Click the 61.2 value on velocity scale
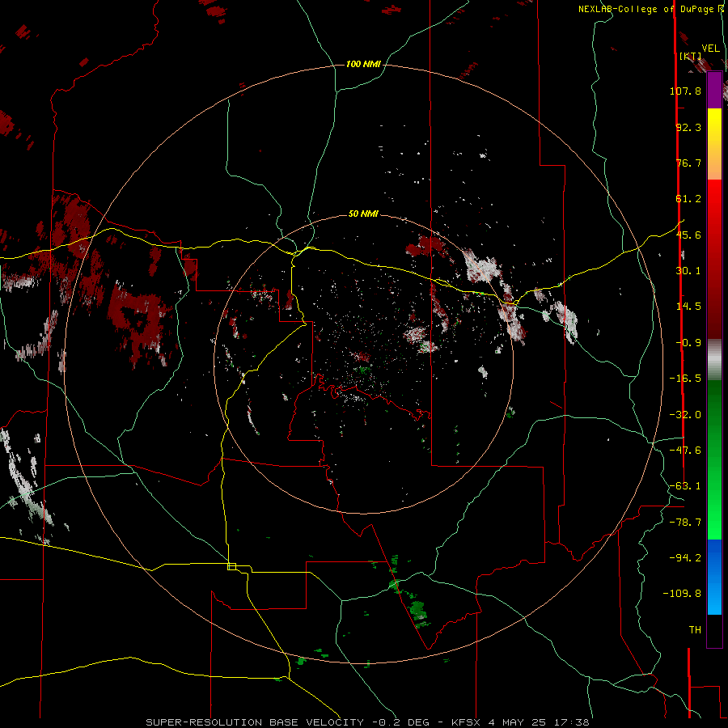 [688, 199]
